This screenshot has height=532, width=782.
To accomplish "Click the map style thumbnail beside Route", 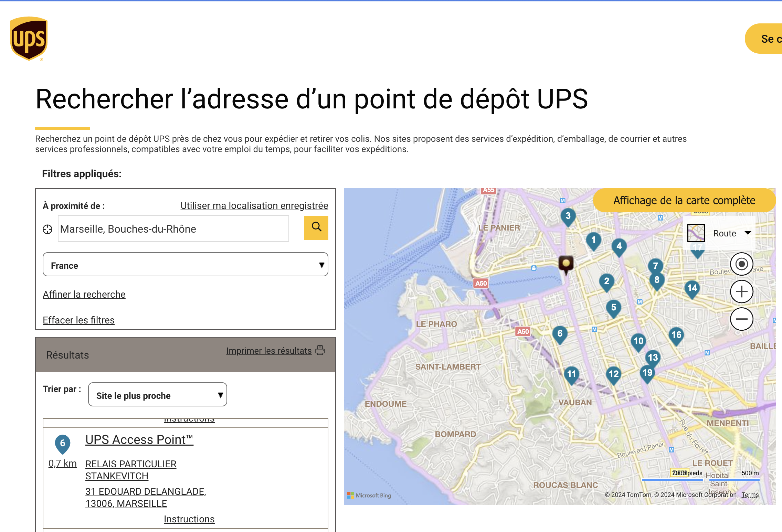I will pos(697,233).
